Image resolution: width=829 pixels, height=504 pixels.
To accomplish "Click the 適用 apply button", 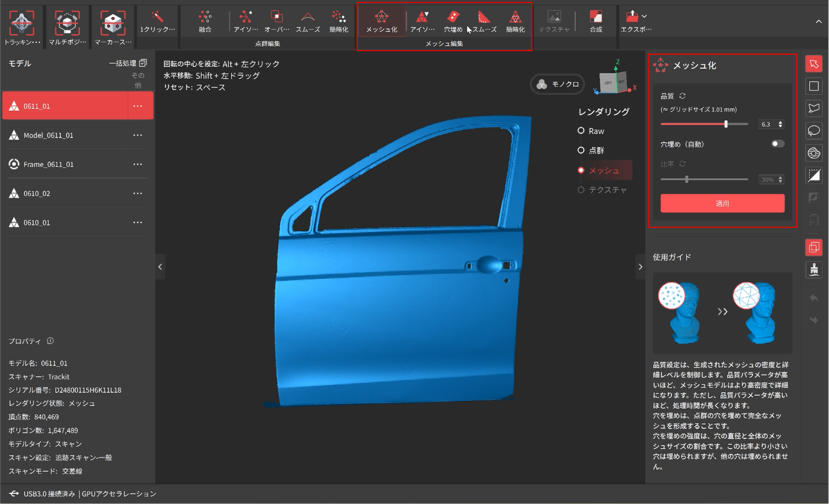I will pyautogui.click(x=722, y=203).
